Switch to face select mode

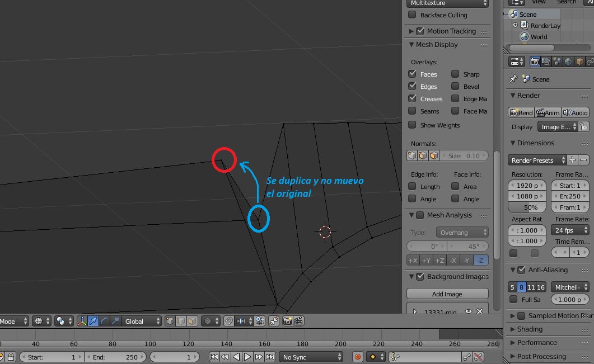click(x=192, y=322)
